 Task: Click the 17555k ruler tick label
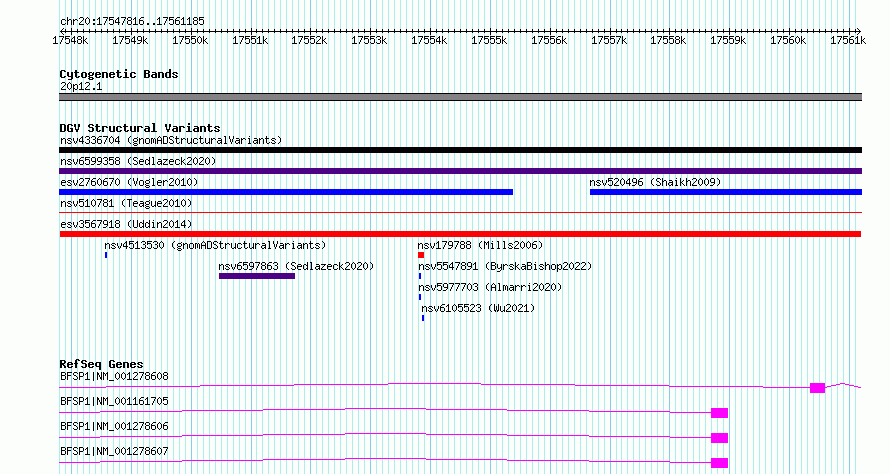(x=489, y=40)
